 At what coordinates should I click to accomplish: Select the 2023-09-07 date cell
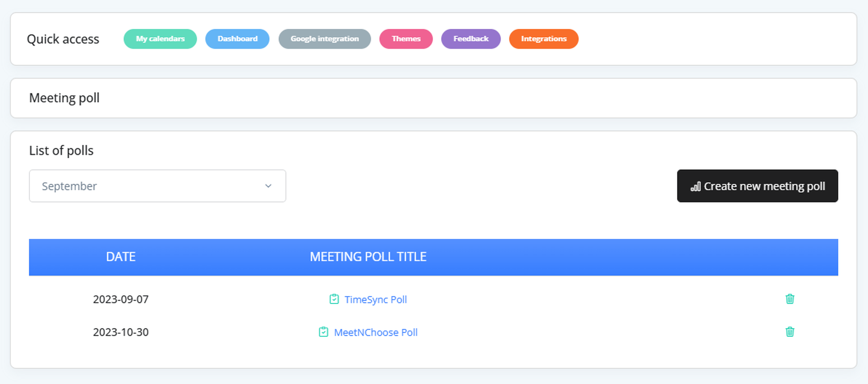click(x=121, y=300)
